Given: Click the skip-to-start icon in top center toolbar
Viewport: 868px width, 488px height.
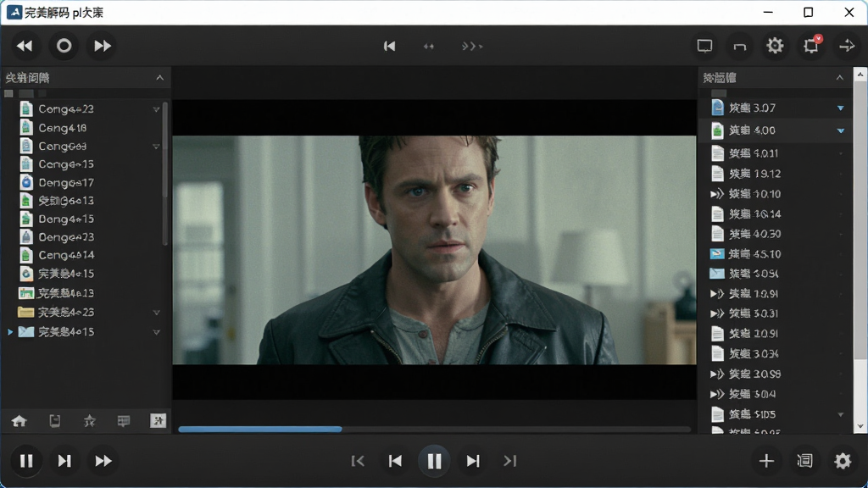Looking at the screenshot, I should (390, 46).
